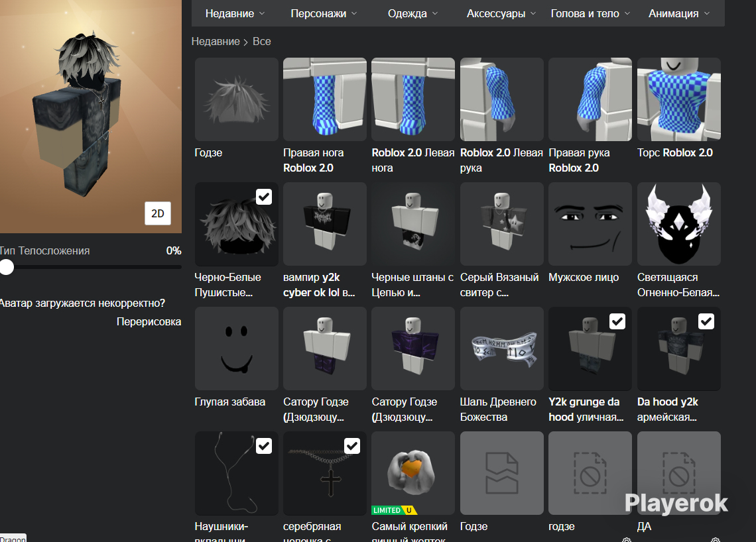Viewport: 756px width, 542px height.
Task: Select Правая рука Roblox 2.0 item
Action: click(590, 99)
